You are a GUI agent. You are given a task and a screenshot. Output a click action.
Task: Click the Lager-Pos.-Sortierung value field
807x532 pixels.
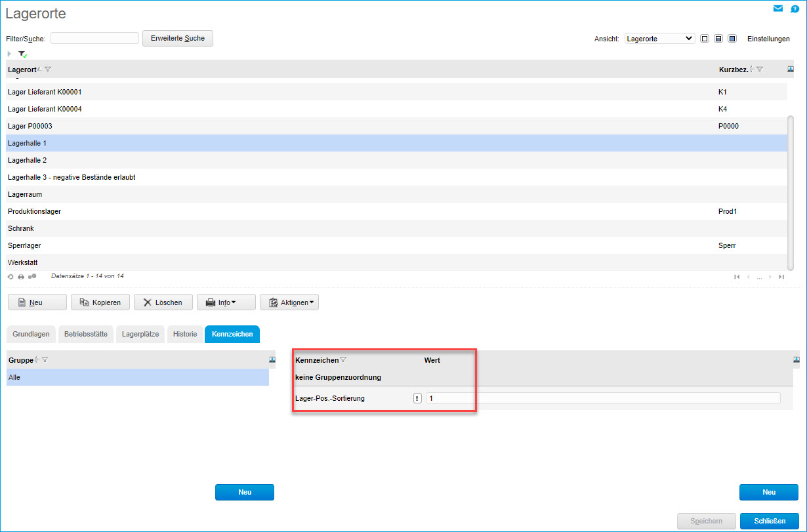point(603,398)
